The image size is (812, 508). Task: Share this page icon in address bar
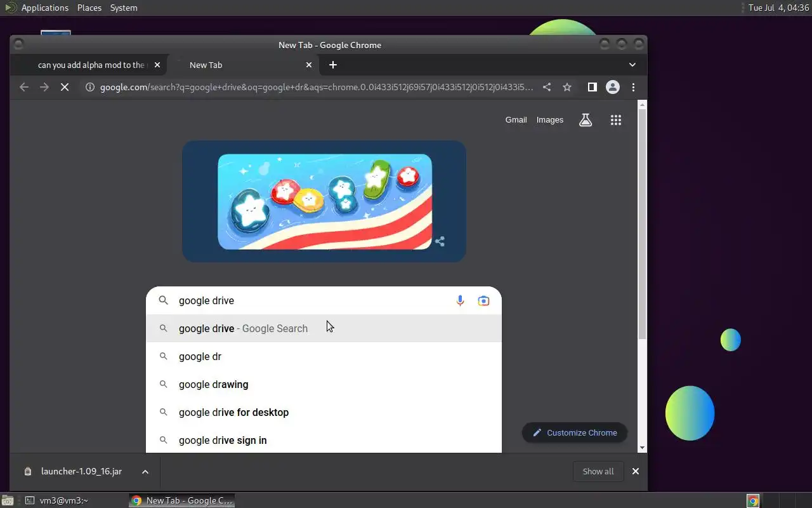[x=547, y=88]
